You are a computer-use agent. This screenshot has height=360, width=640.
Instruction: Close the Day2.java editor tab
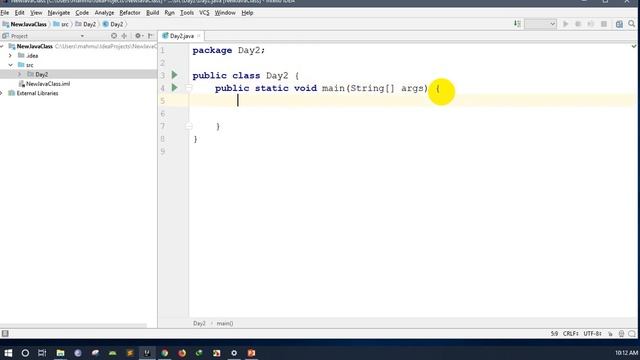click(199, 36)
